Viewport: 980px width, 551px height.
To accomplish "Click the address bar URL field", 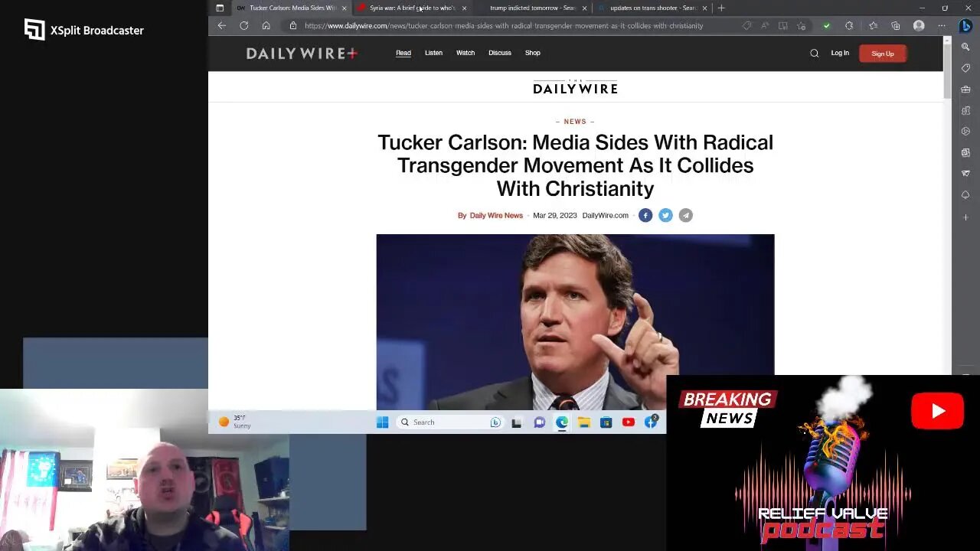I will [x=504, y=25].
